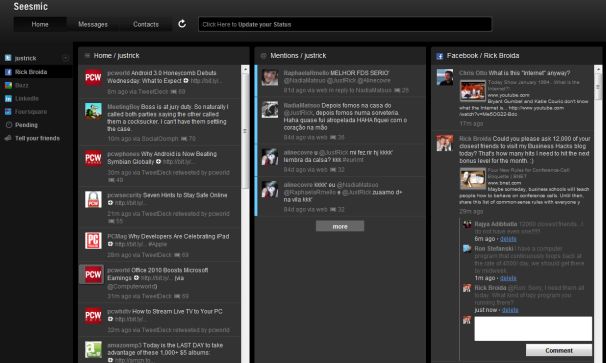Click the Seesmic logo
Viewport: 606px width, 363px height.
pyautogui.click(x=31, y=7)
